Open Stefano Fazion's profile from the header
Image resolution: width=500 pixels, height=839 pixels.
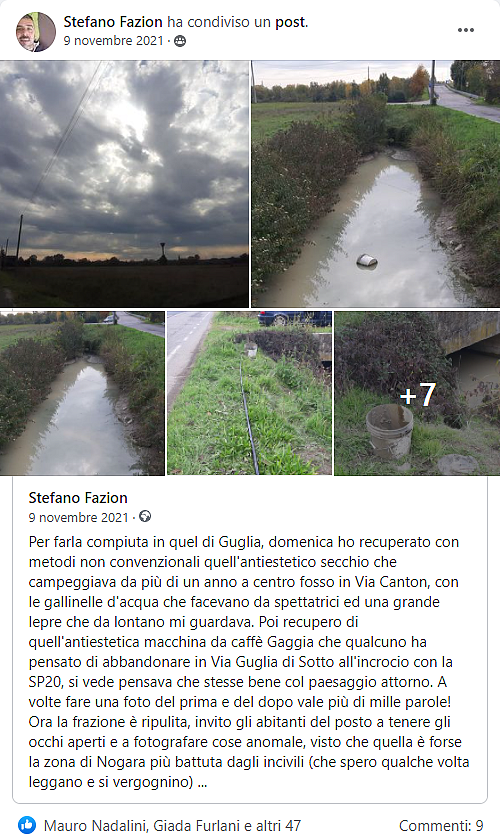pos(113,22)
